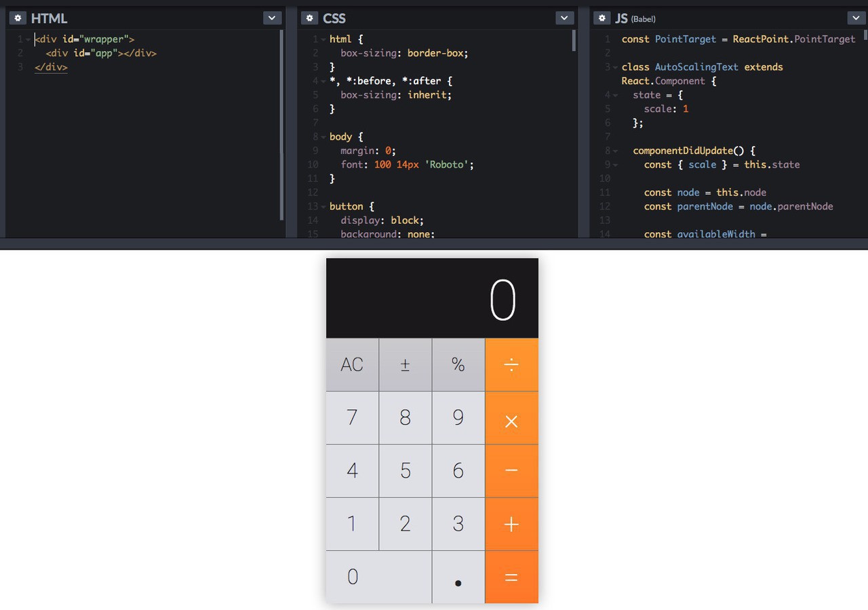Click the HTML editor vertical scrollbar
Viewport: 868px width, 610px height.
tap(281, 126)
